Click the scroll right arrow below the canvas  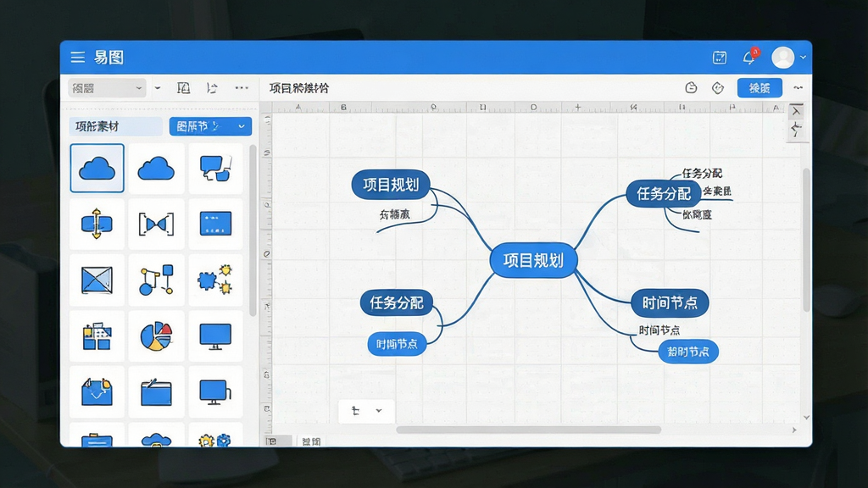pos(794,430)
